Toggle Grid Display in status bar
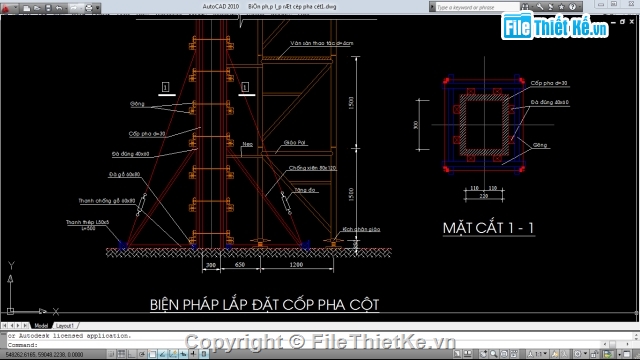640x360 pixels. 121,354
